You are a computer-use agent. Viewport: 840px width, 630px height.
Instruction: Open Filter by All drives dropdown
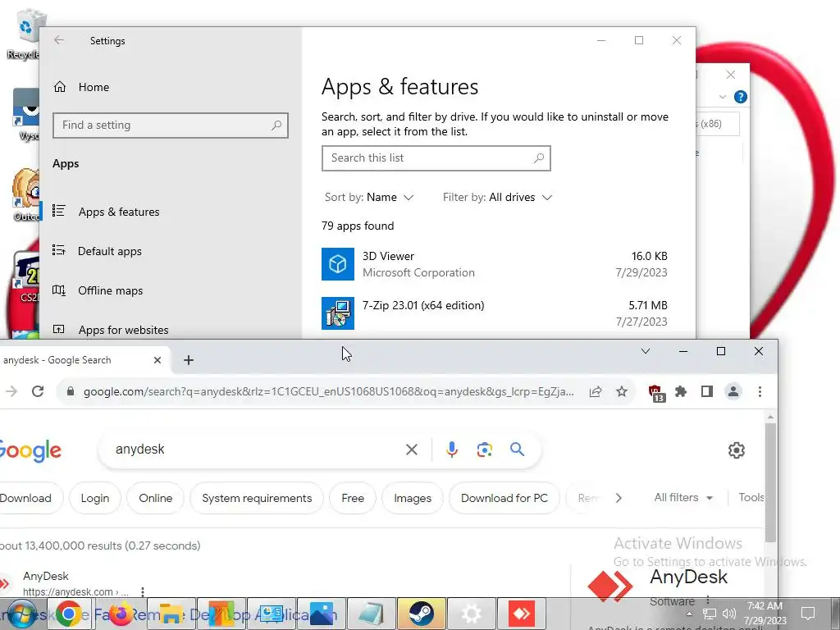point(497,197)
